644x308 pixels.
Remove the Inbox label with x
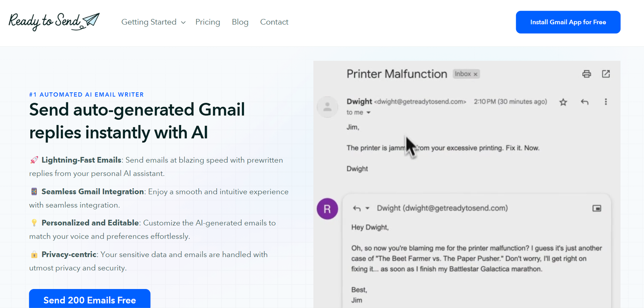tap(475, 74)
